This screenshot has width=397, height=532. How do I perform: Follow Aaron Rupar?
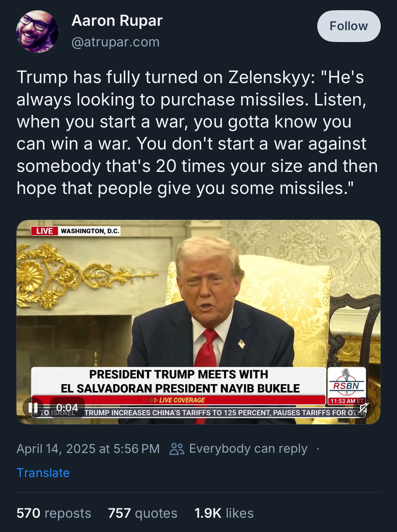pyautogui.click(x=349, y=26)
